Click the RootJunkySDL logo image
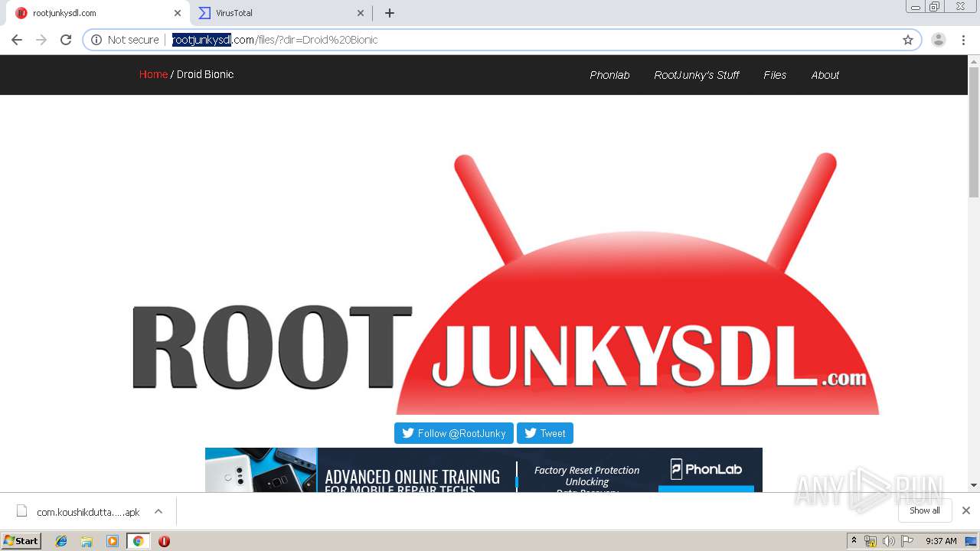The image size is (980, 551). (505, 283)
